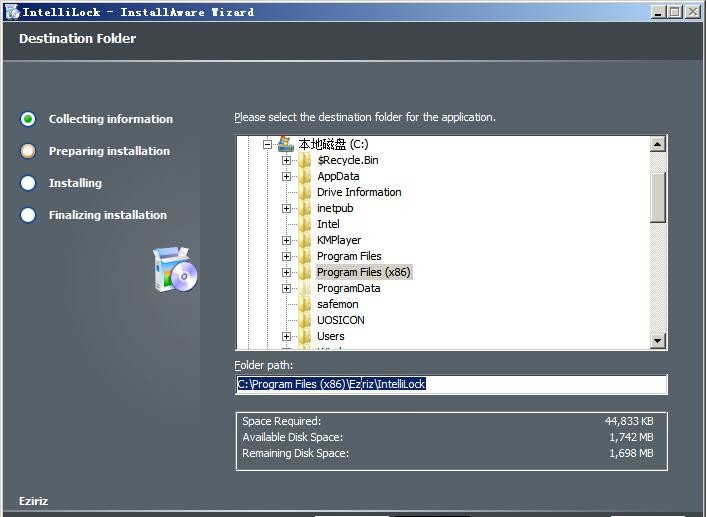This screenshot has height=517, width=706.
Task: Click inside the Folder path field
Action: (452, 384)
